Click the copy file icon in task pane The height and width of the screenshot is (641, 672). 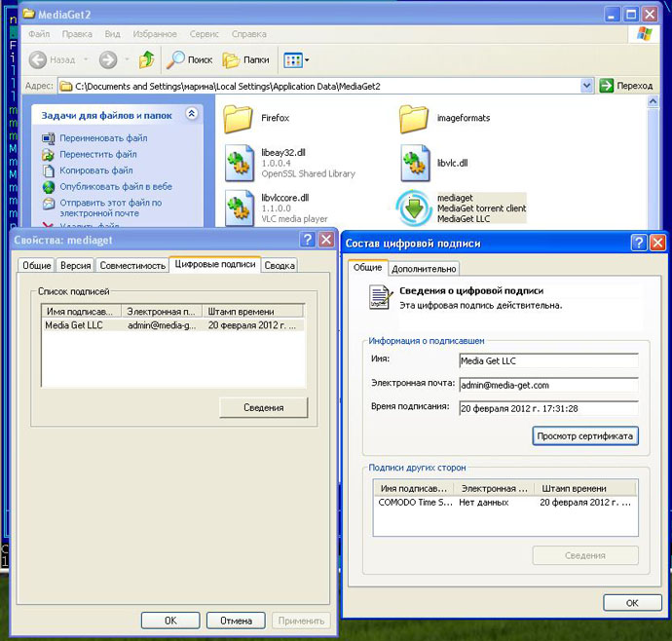click(x=49, y=170)
